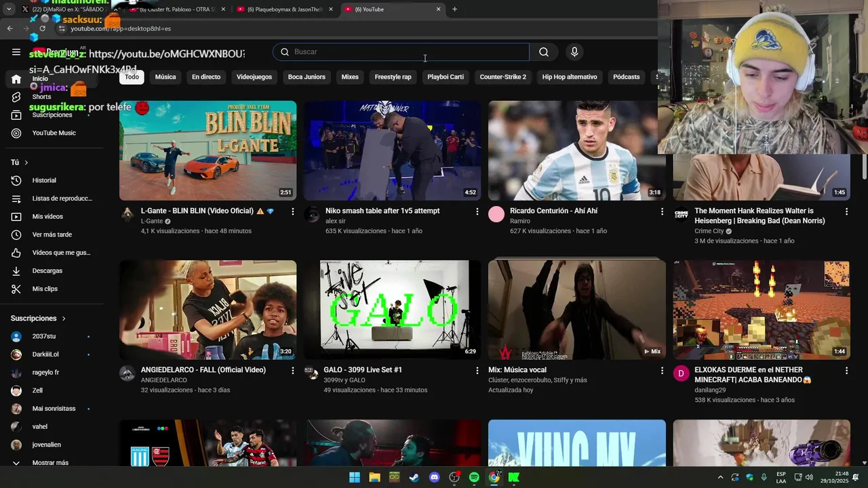Open the Listas de reproducción playlists entry

[x=54, y=199]
